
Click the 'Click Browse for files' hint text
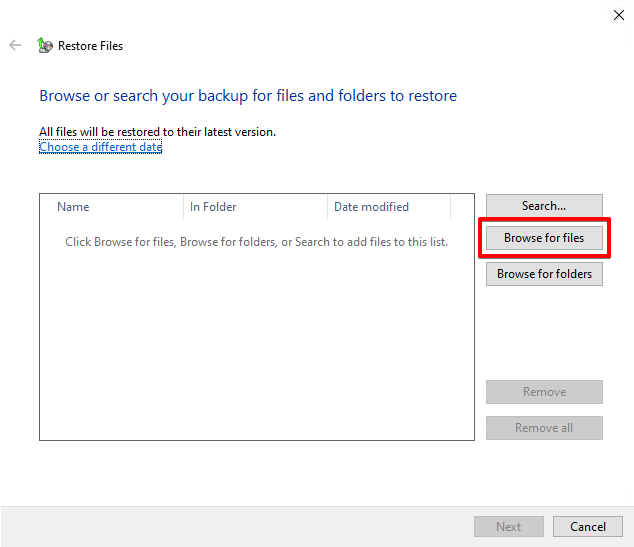[x=256, y=242]
